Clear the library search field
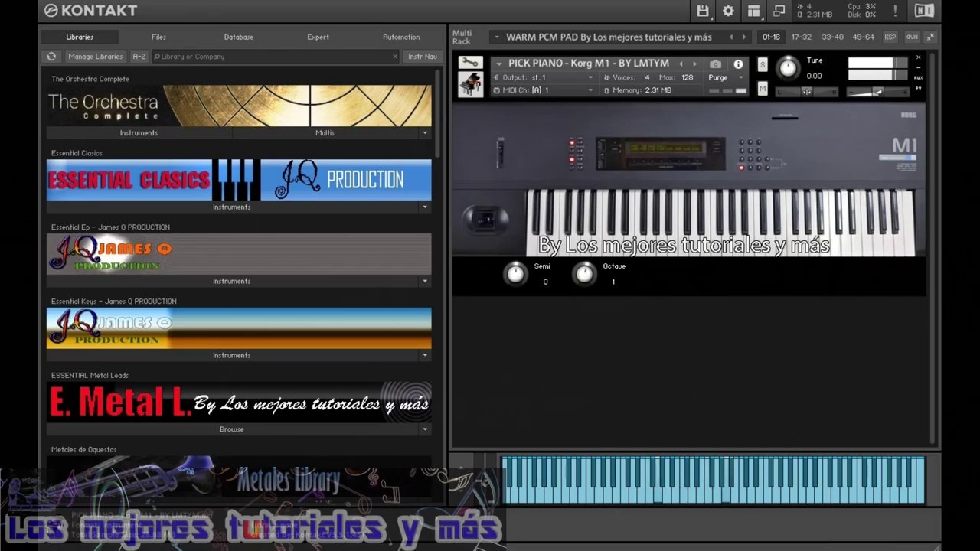This screenshot has width=980, height=551. coord(395,57)
